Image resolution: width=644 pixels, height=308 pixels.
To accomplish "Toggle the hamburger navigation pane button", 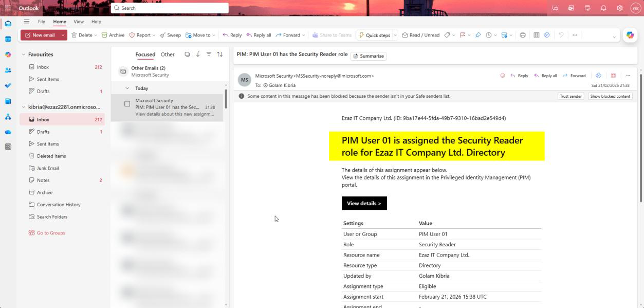I will pos(26,22).
